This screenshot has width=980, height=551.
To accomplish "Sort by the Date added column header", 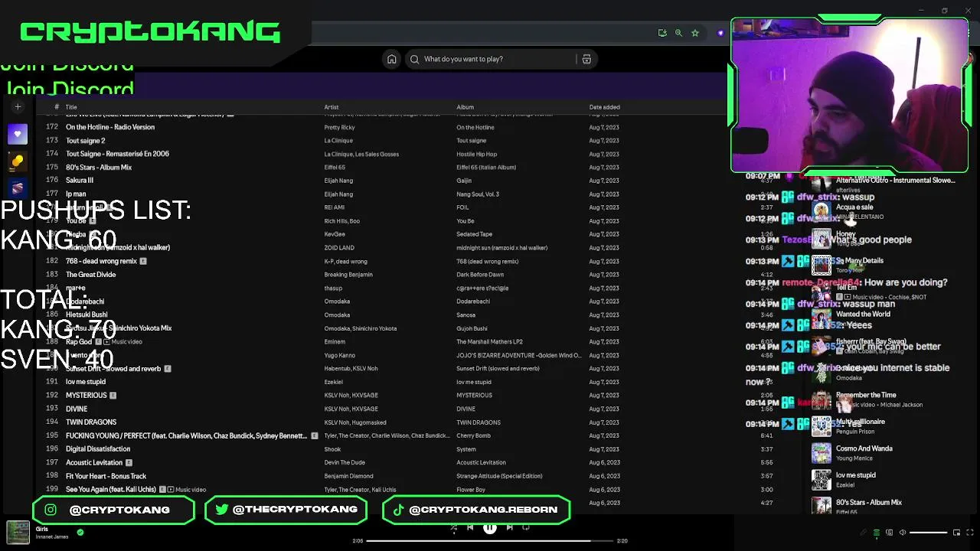I will point(604,107).
